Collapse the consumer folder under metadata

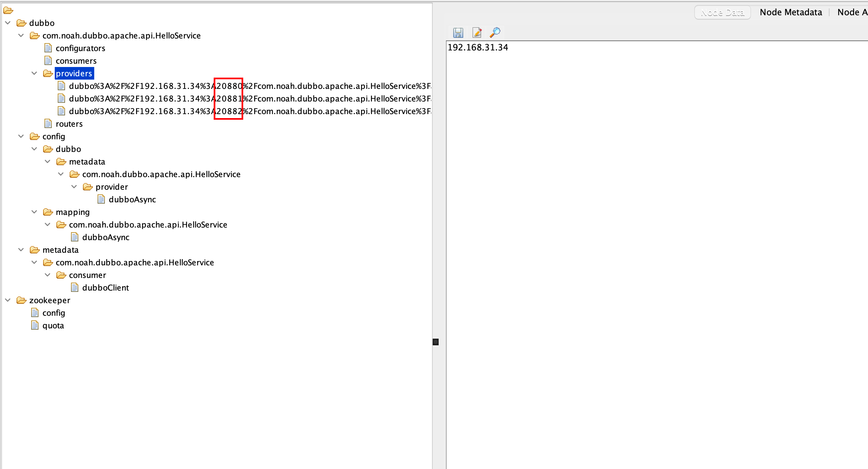tap(48, 275)
